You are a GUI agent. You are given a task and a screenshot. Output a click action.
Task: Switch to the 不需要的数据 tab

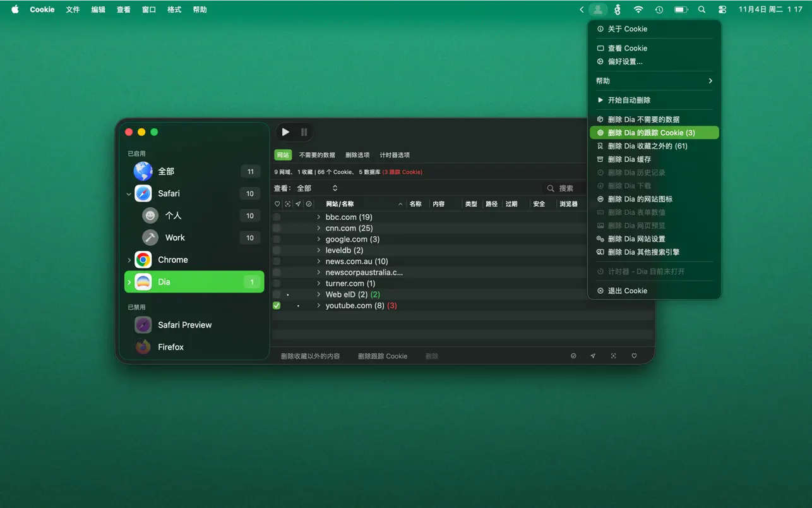[x=317, y=155]
